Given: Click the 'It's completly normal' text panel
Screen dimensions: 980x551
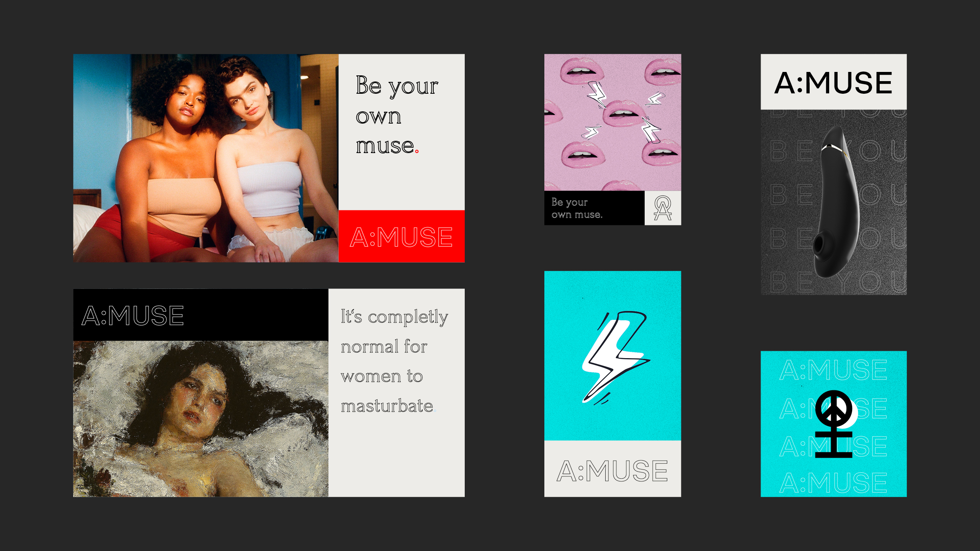Looking at the screenshot, I should [397, 393].
